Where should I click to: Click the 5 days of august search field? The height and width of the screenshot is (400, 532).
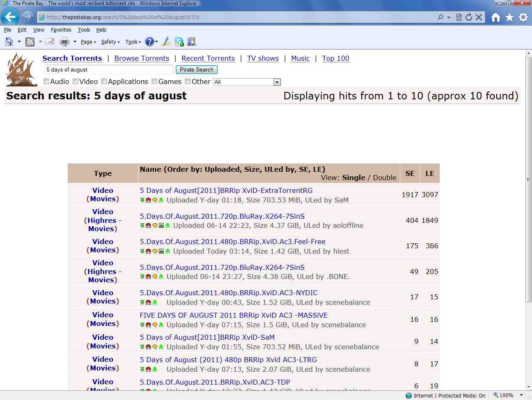point(108,69)
